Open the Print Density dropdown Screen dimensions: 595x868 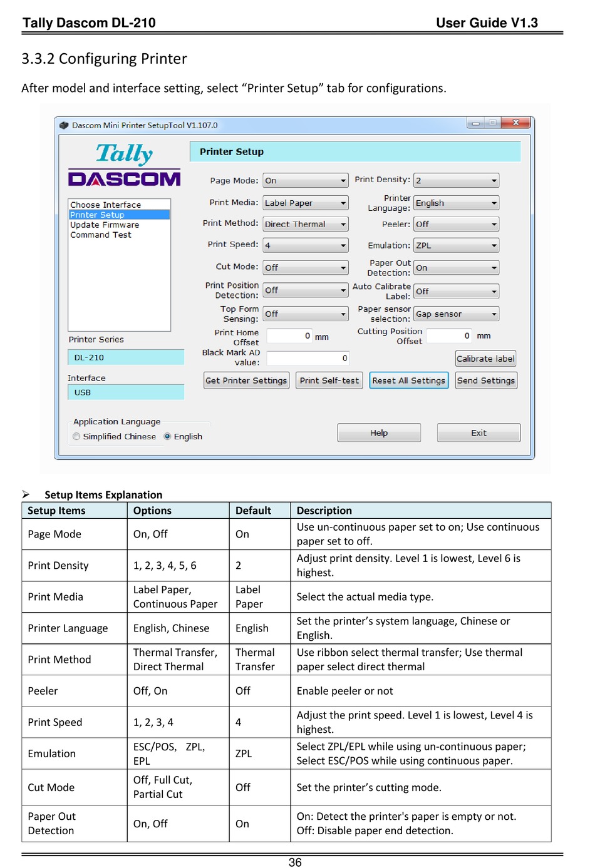coord(457,181)
